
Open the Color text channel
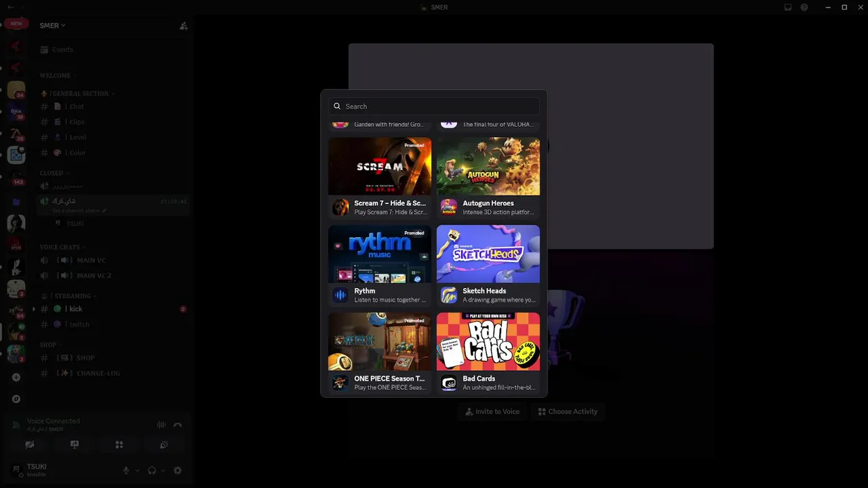click(x=113, y=153)
